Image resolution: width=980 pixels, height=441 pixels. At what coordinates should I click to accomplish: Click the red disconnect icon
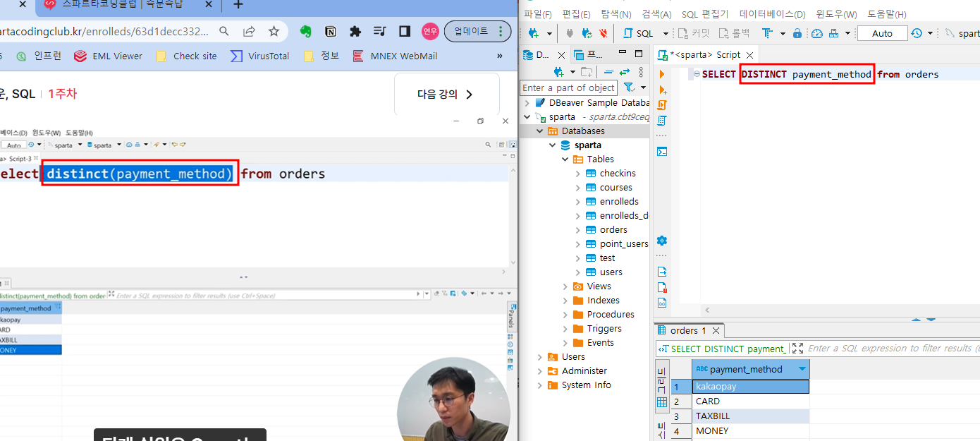(x=604, y=33)
